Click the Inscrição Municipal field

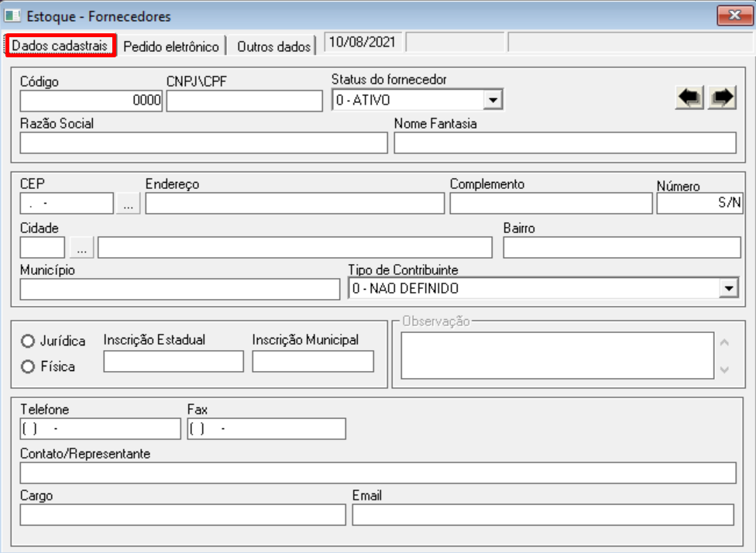313,361
